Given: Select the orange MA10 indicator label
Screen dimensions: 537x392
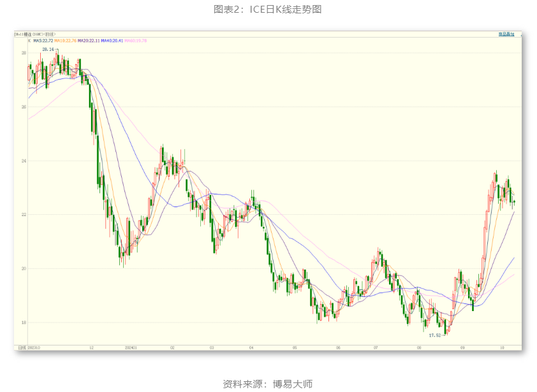Looking at the screenshot, I should tap(65, 40).
